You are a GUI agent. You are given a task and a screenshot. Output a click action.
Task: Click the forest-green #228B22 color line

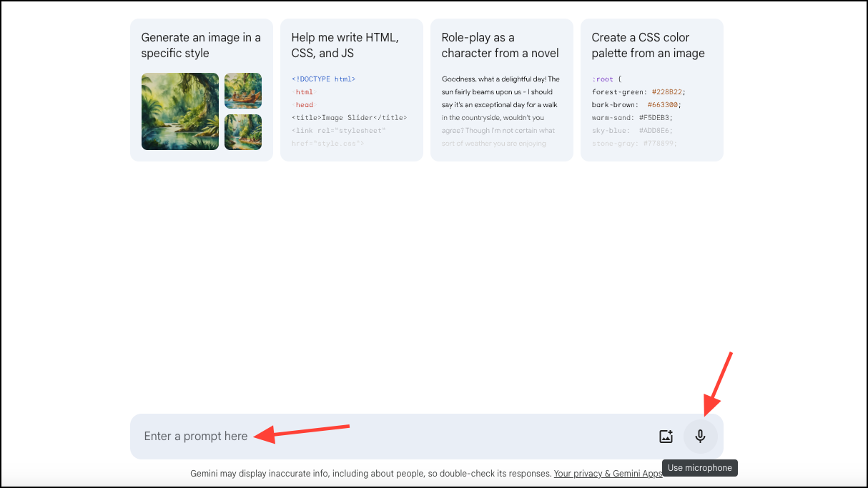pyautogui.click(x=638, y=92)
